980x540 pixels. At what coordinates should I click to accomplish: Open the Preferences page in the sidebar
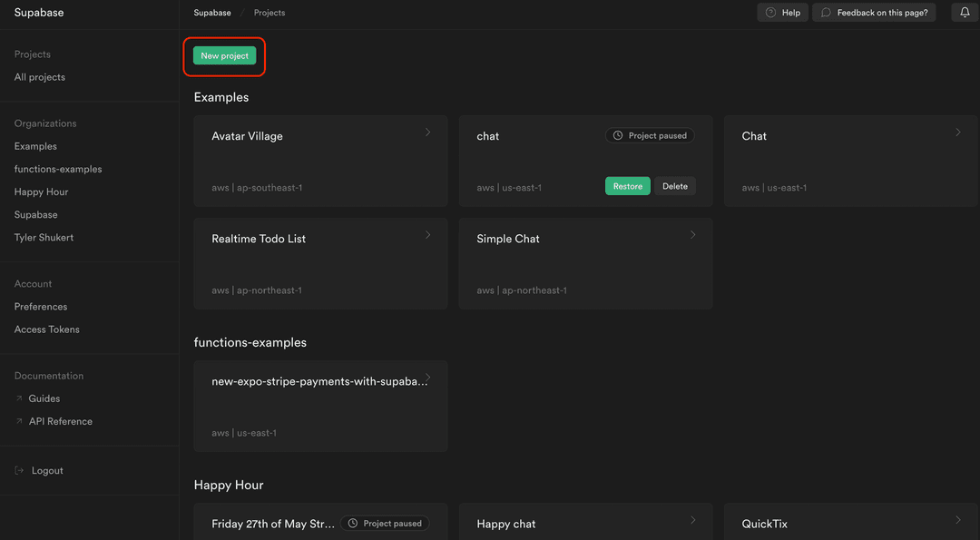(41, 306)
